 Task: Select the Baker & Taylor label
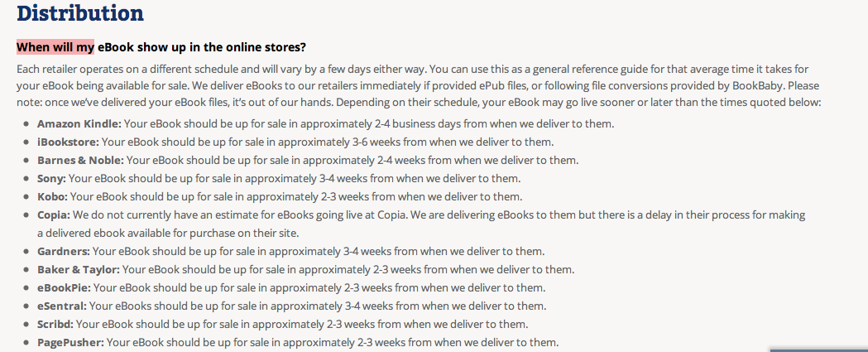click(x=78, y=269)
